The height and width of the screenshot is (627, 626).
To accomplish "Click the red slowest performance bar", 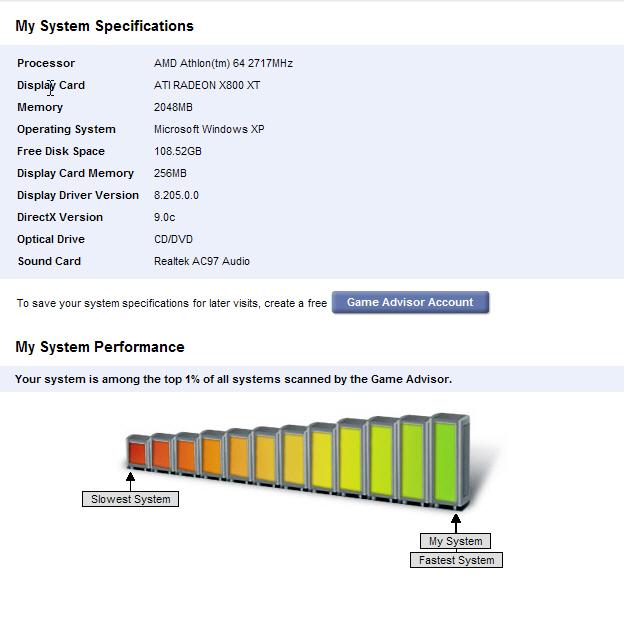I will (137, 452).
